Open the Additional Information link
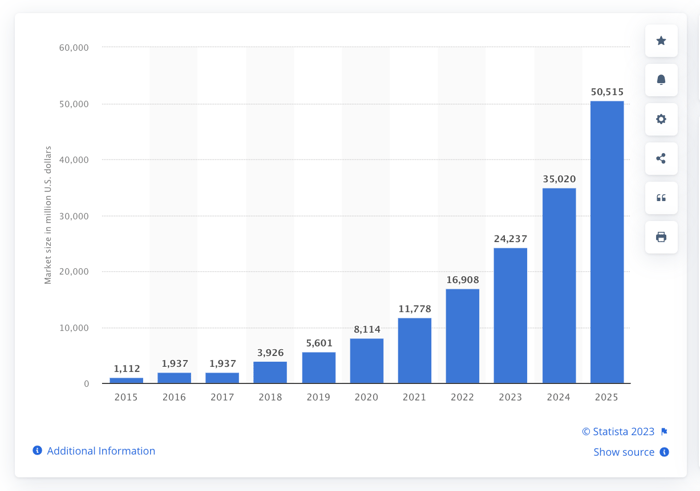 point(101,451)
